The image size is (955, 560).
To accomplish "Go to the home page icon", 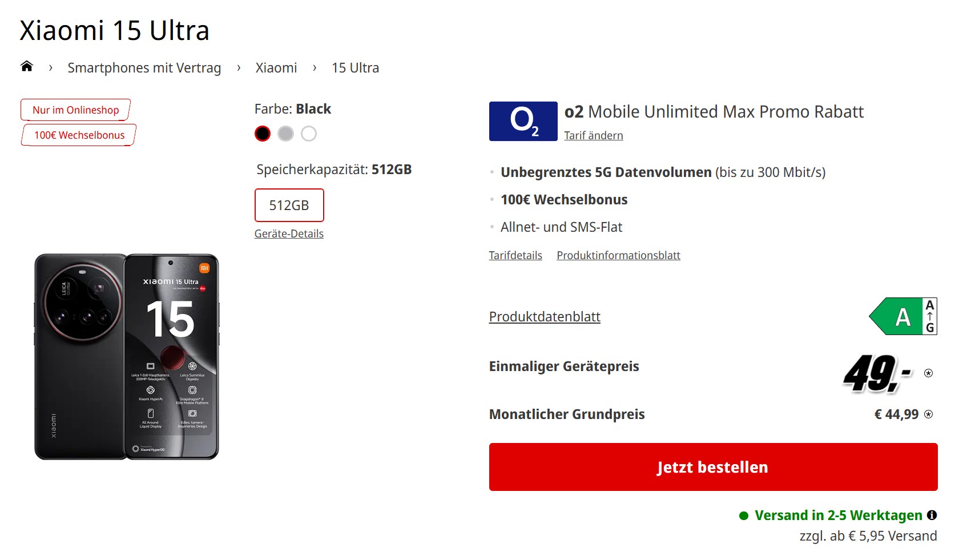I will point(26,67).
